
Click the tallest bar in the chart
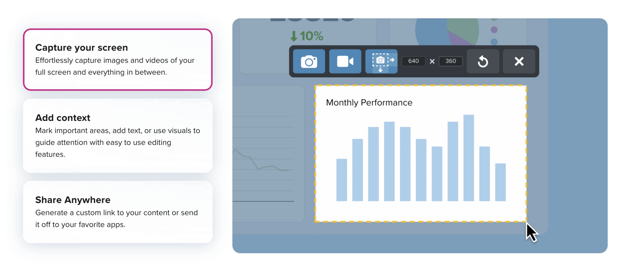[468, 158]
